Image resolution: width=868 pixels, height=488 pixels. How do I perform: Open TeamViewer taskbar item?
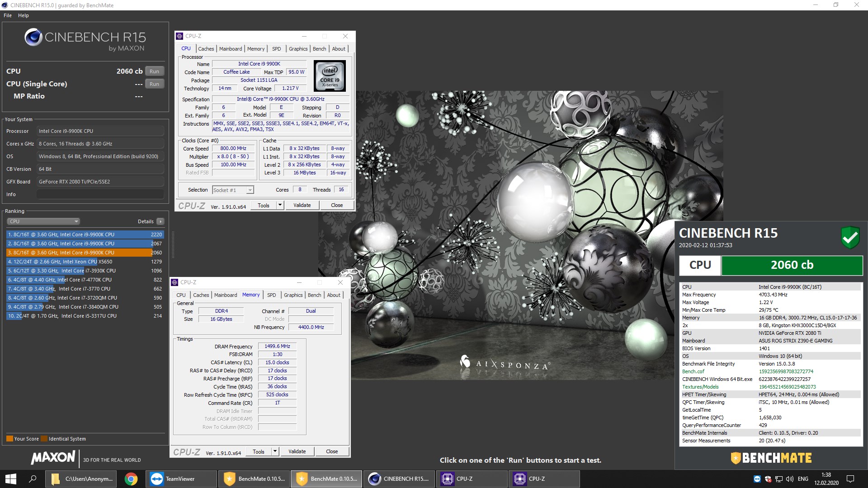(x=181, y=479)
